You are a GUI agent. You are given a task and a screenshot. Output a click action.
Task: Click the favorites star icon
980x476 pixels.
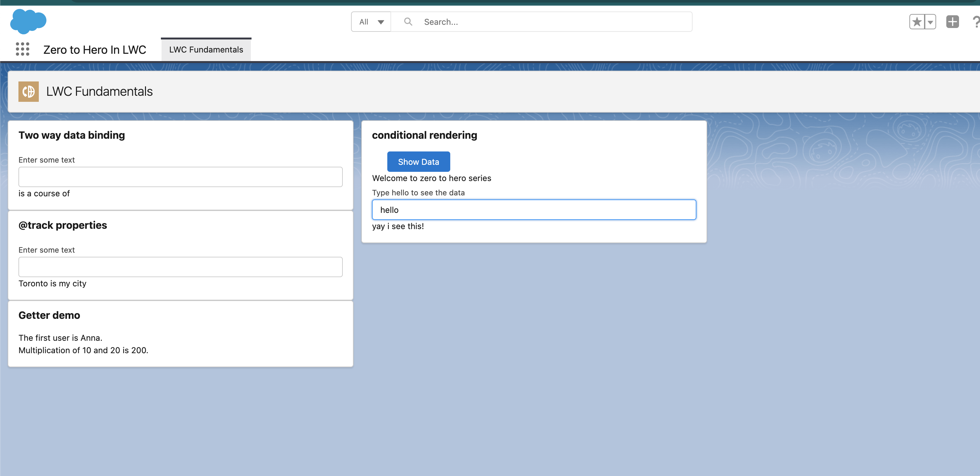click(917, 22)
